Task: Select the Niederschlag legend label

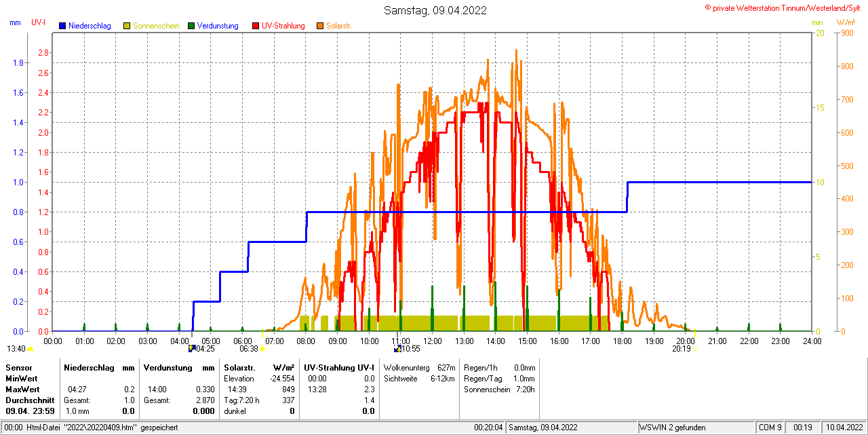Action: (90, 26)
